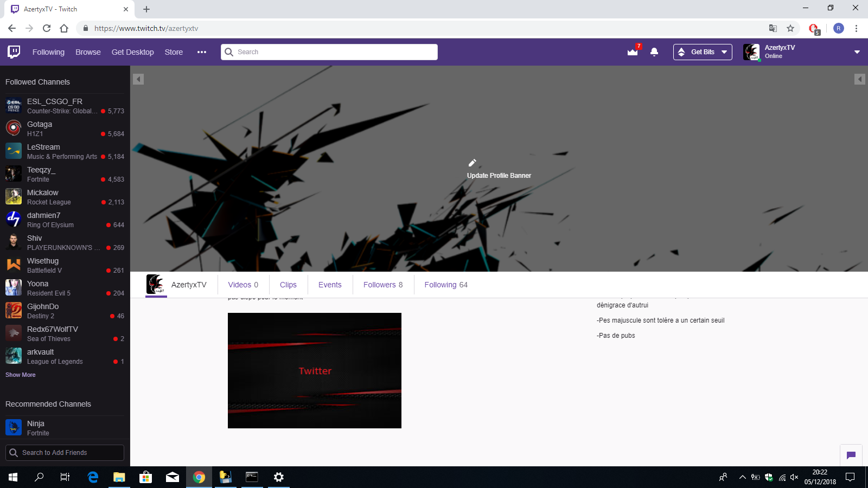868x488 pixels.
Task: Click the Twitch logo home icon
Action: (x=14, y=52)
